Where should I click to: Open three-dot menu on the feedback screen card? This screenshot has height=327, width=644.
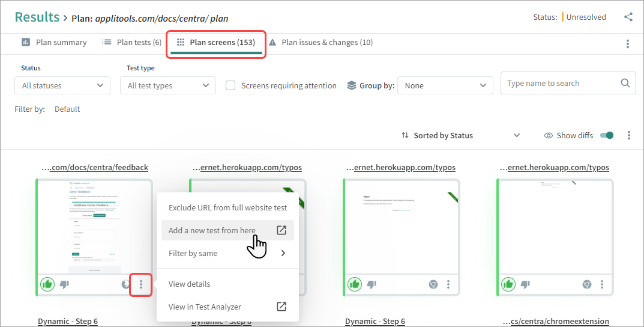click(x=141, y=284)
